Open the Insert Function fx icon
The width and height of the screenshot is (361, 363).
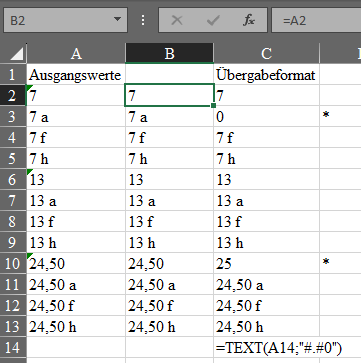[x=248, y=21]
